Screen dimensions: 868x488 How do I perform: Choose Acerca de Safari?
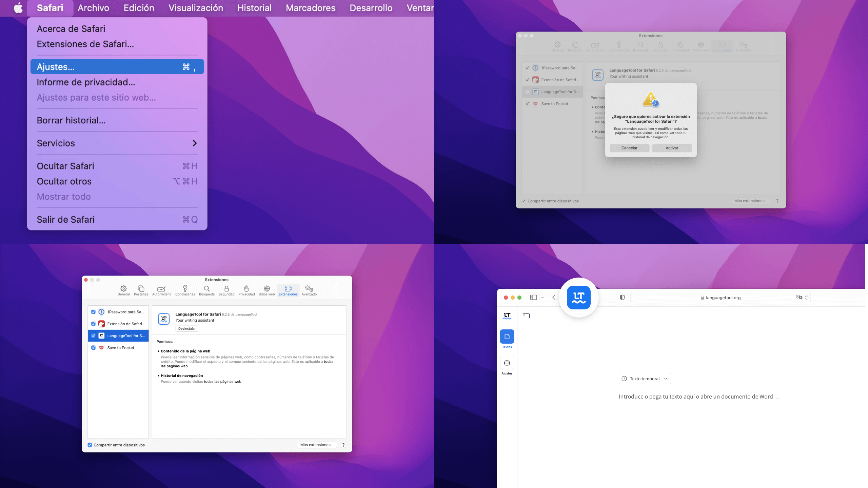[117, 29]
